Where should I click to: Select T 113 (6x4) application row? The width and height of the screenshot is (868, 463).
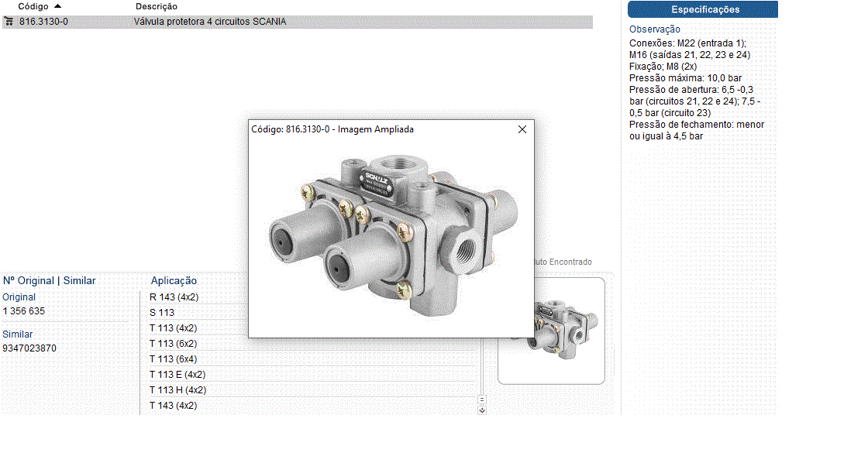click(x=173, y=359)
